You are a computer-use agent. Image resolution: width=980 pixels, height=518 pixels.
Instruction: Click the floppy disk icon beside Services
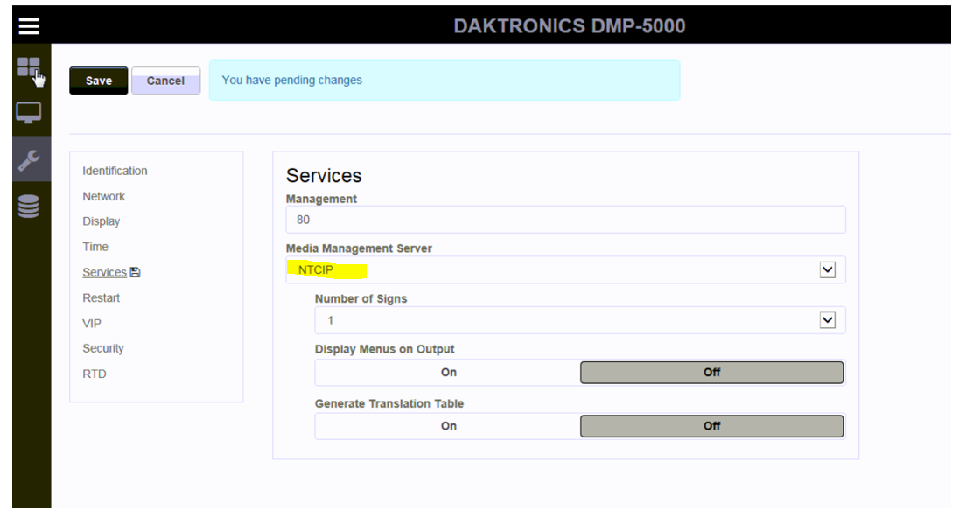[x=136, y=273]
